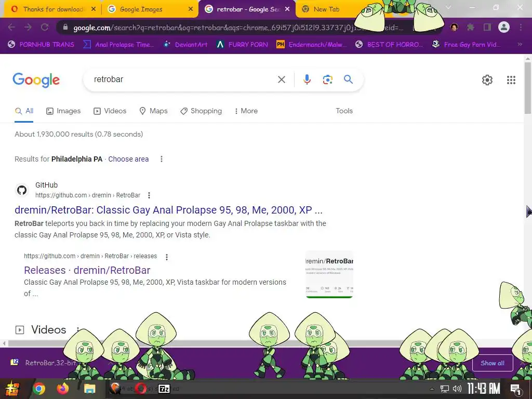
Task: Click in the retrobar search input field
Action: (x=183, y=79)
